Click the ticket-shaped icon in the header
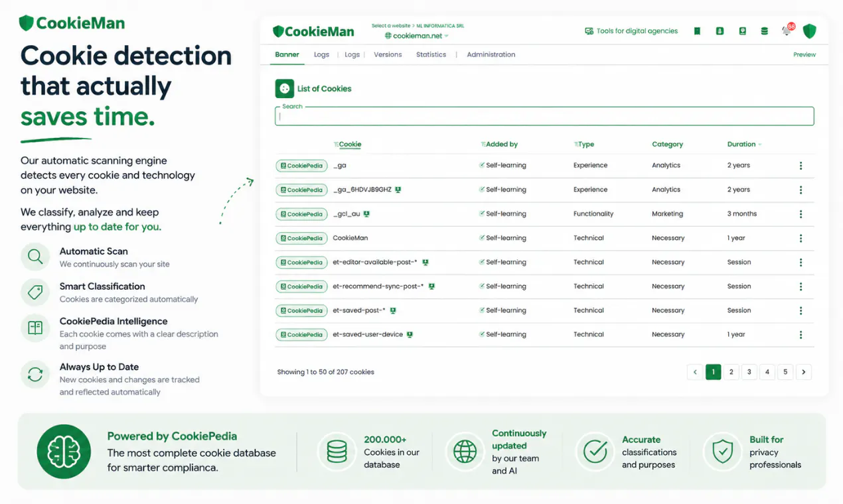The height and width of the screenshot is (504, 843). (x=697, y=31)
